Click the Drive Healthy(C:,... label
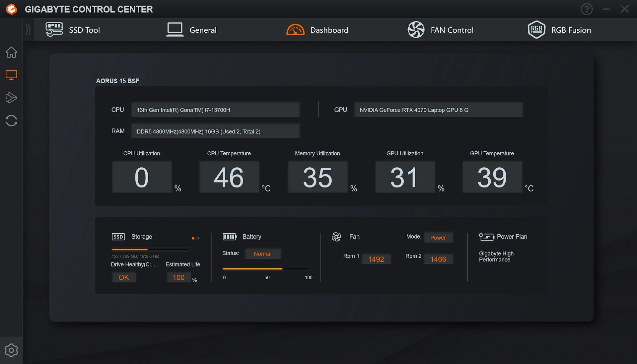Image resolution: width=637 pixels, height=364 pixels. click(134, 264)
